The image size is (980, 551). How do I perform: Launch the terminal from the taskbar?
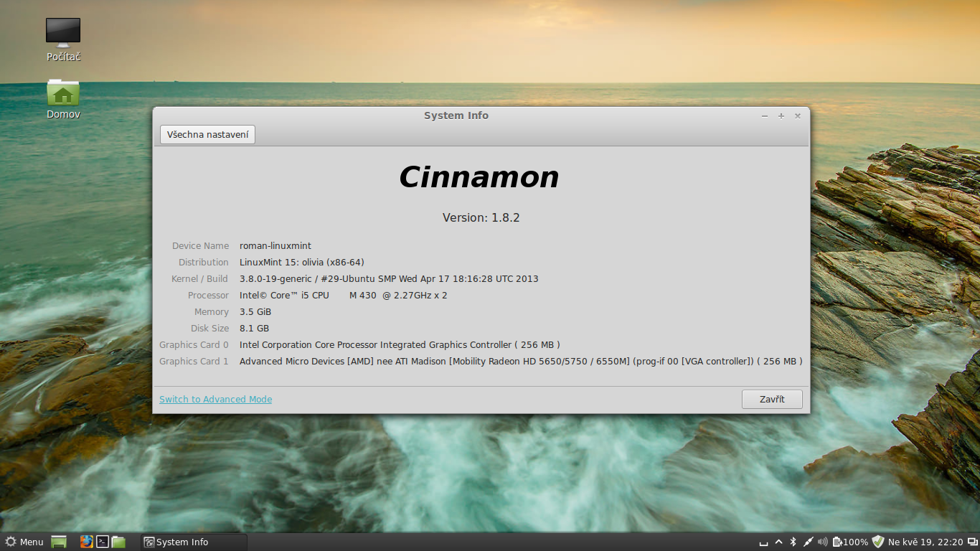(103, 542)
